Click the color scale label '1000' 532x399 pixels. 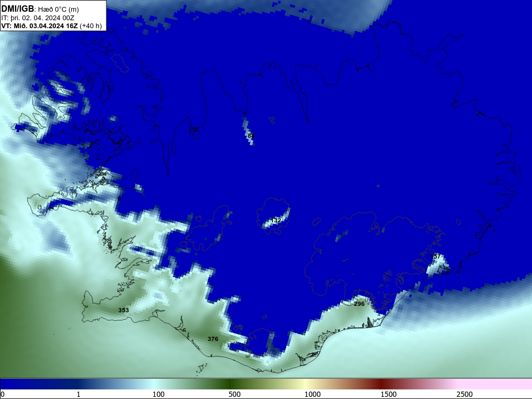tap(312, 394)
